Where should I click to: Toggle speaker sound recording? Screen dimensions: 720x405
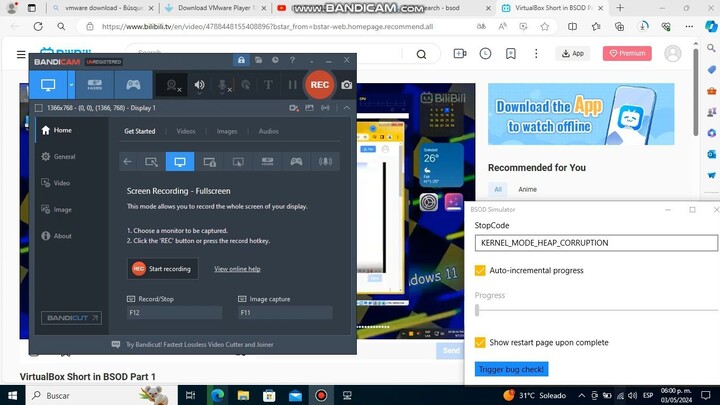pyautogui.click(x=199, y=85)
